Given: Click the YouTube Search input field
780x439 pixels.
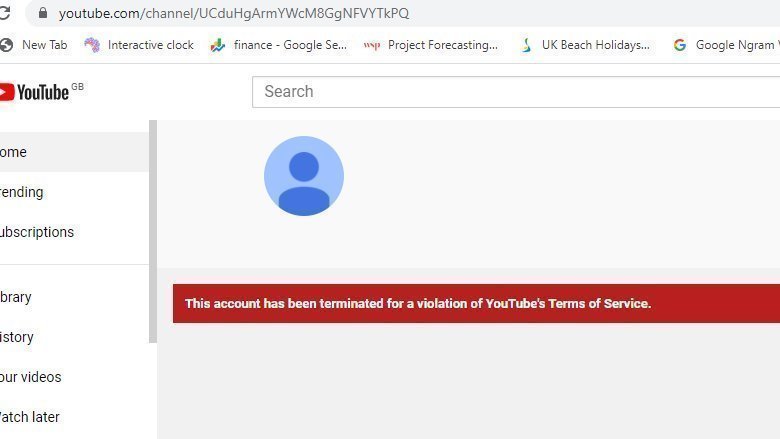Looking at the screenshot, I should [516, 92].
